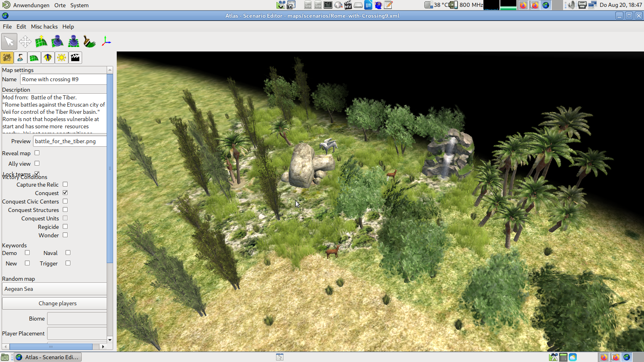Open the Help menu
644x362 pixels.
point(68,27)
